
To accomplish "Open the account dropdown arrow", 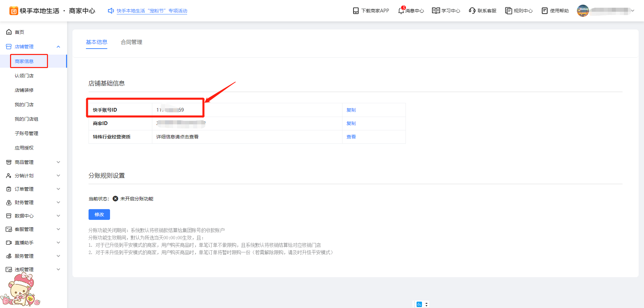I will pos(633,11).
